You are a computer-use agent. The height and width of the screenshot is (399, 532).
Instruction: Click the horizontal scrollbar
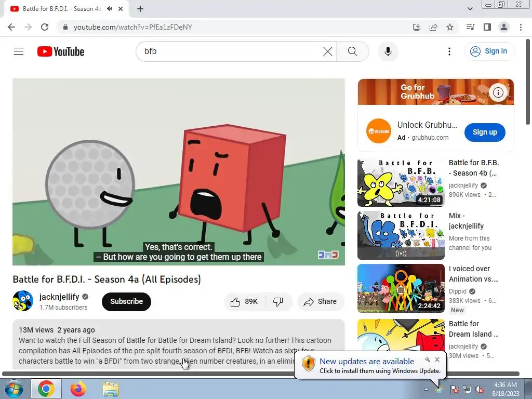pyautogui.click(x=261, y=374)
